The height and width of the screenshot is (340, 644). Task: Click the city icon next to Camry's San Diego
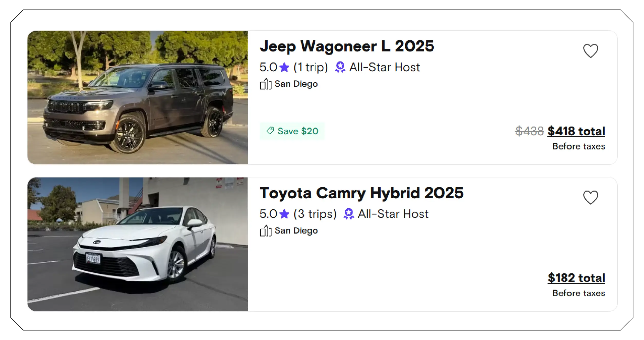266,230
